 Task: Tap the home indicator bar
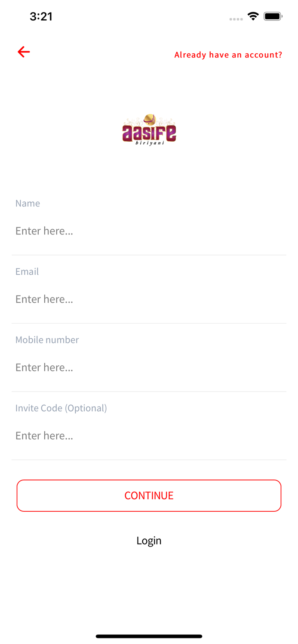[x=149, y=636]
